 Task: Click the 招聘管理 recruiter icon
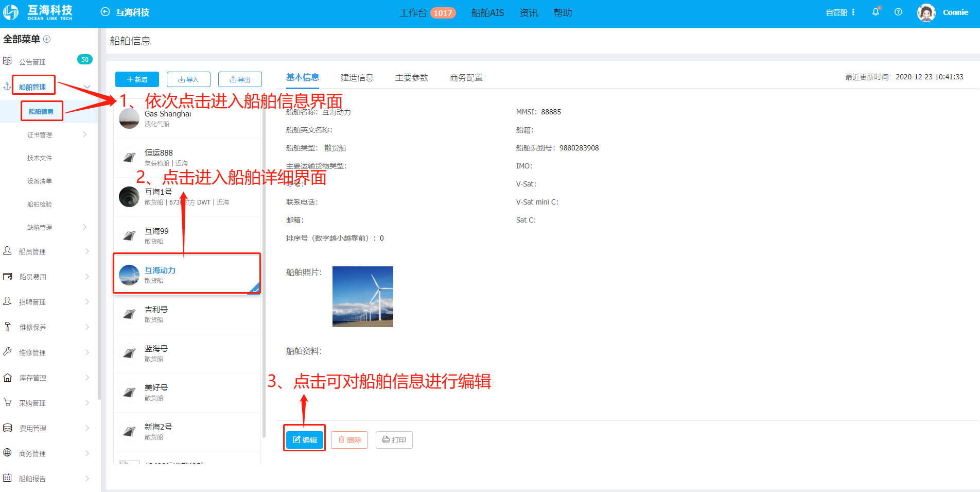(7, 301)
